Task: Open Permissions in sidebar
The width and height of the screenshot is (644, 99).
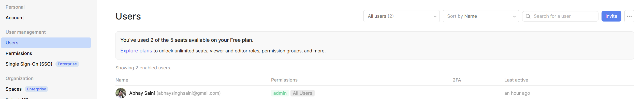Action: tap(19, 53)
